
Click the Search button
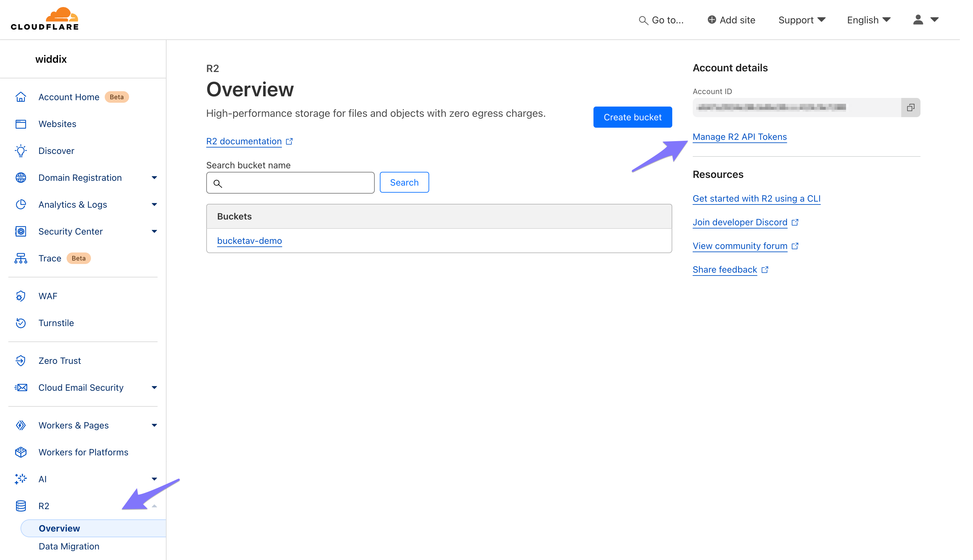tap(404, 182)
